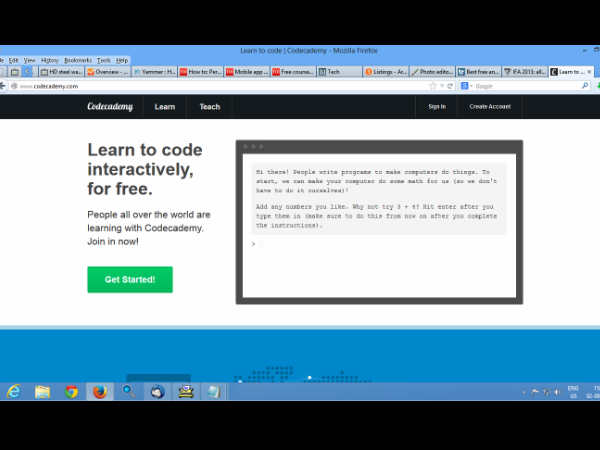Switch to the IFA 2013 tab

coord(525,72)
